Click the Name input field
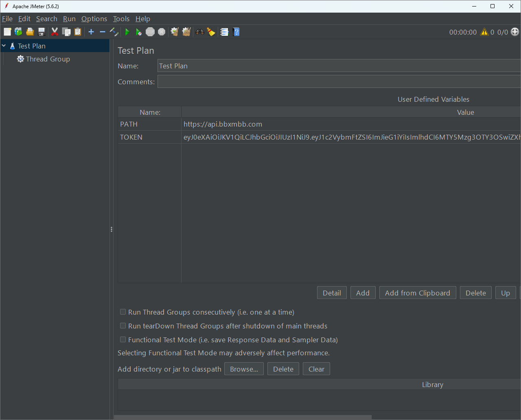This screenshot has height=420, width=521. [339, 66]
